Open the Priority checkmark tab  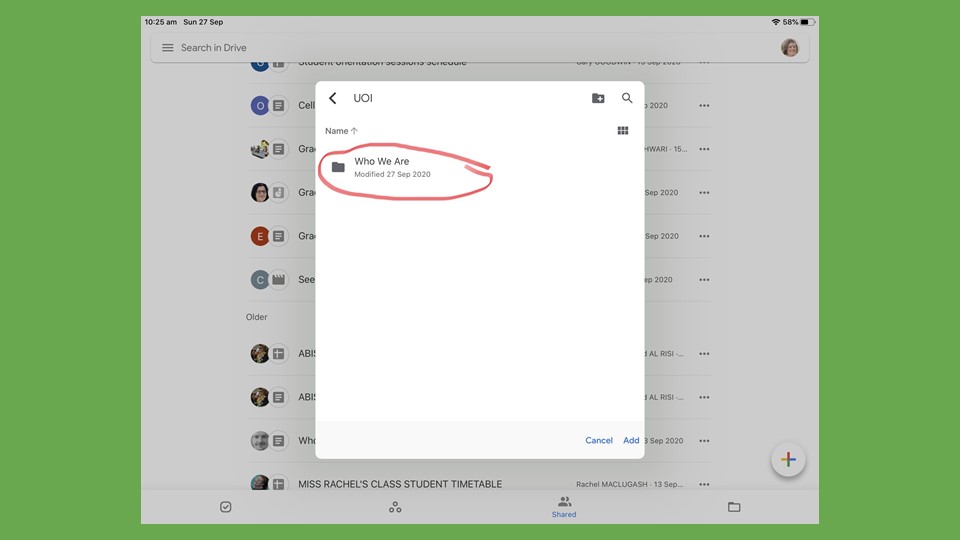point(226,507)
